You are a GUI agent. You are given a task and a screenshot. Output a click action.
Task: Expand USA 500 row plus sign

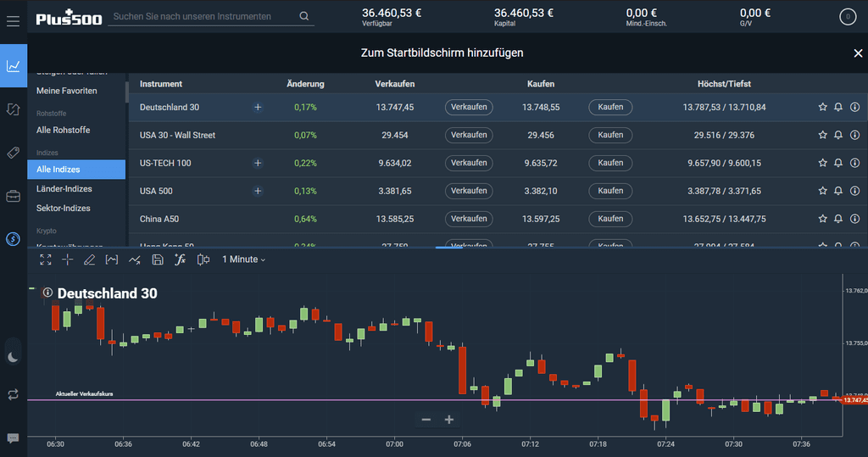[x=258, y=191]
